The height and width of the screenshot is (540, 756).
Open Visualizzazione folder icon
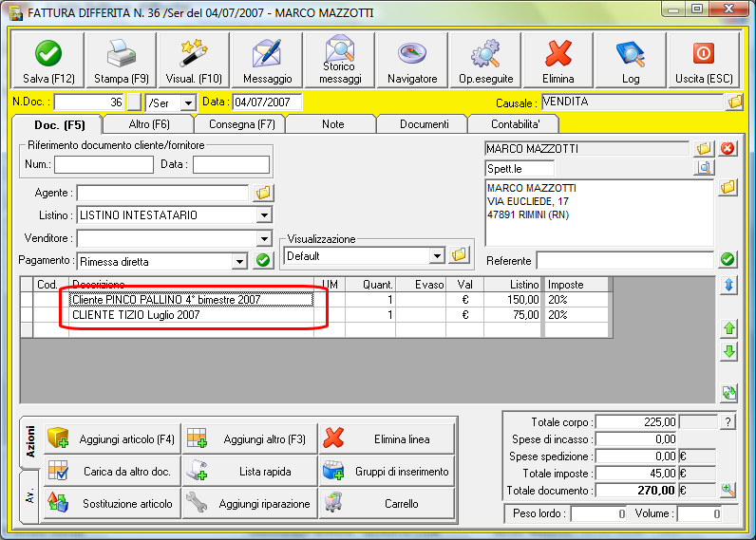pyautogui.click(x=459, y=254)
